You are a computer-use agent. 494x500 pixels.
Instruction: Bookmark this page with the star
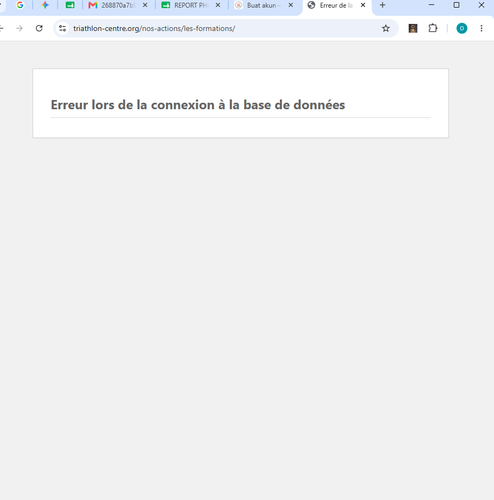pos(386,29)
